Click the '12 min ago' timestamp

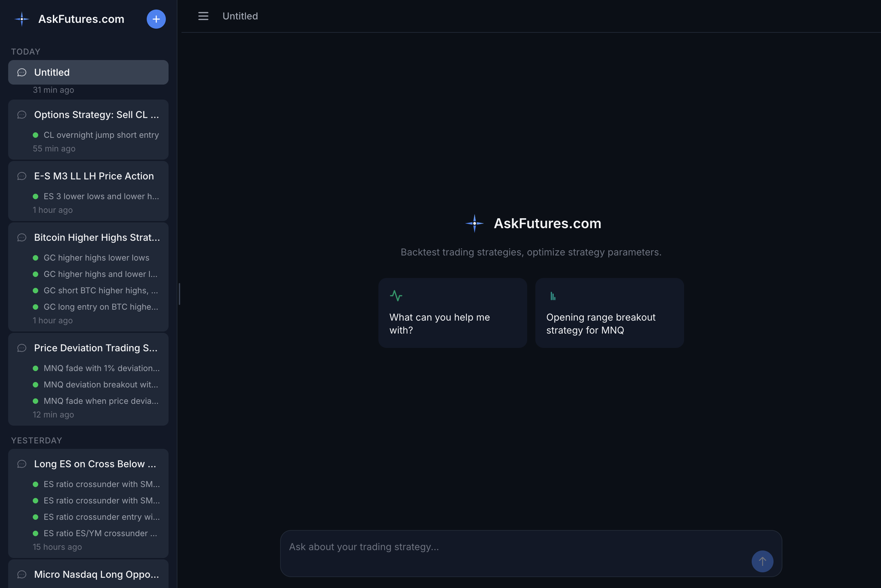click(x=53, y=415)
